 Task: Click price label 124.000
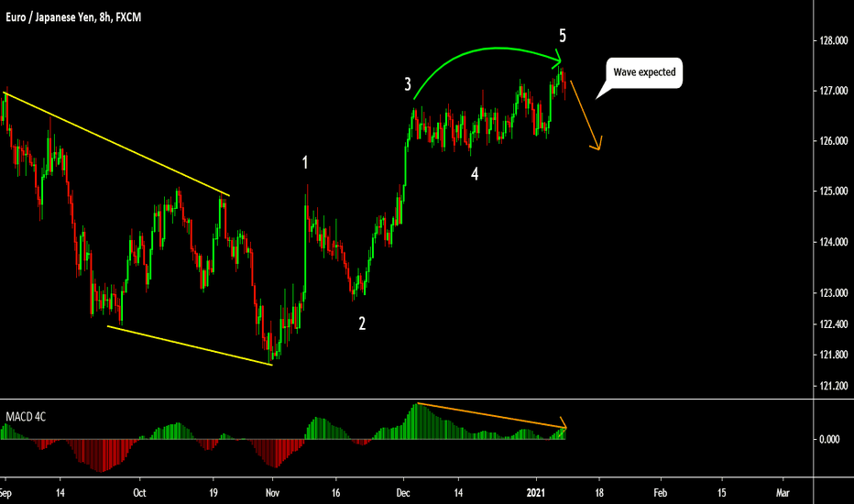pyautogui.click(x=833, y=242)
